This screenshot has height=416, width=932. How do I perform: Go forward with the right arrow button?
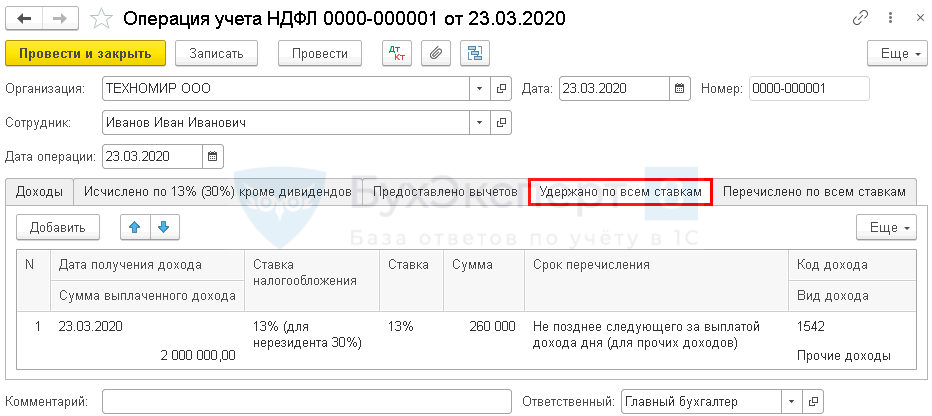click(x=62, y=18)
